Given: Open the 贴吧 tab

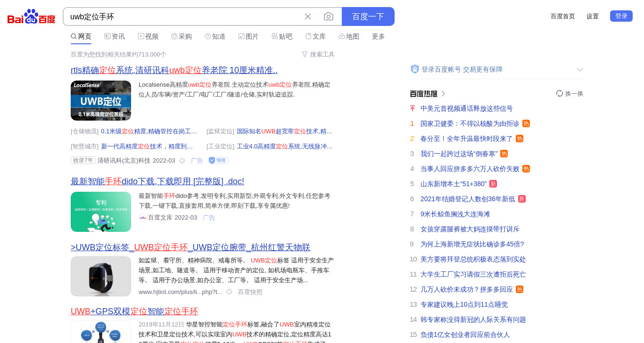Looking at the screenshot, I should pos(282,36).
